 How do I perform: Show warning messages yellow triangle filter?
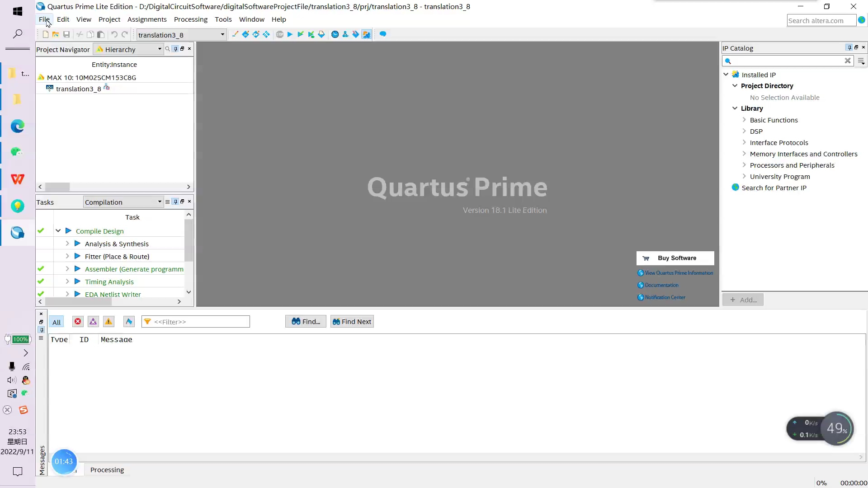click(108, 321)
